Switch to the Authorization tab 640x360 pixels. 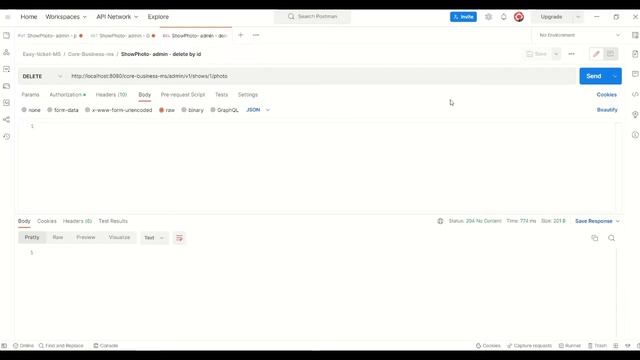pos(67,95)
